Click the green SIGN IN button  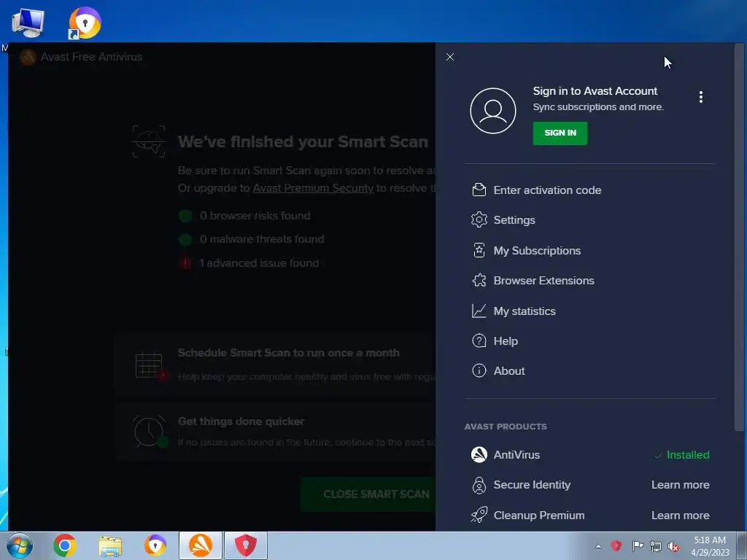(x=560, y=133)
